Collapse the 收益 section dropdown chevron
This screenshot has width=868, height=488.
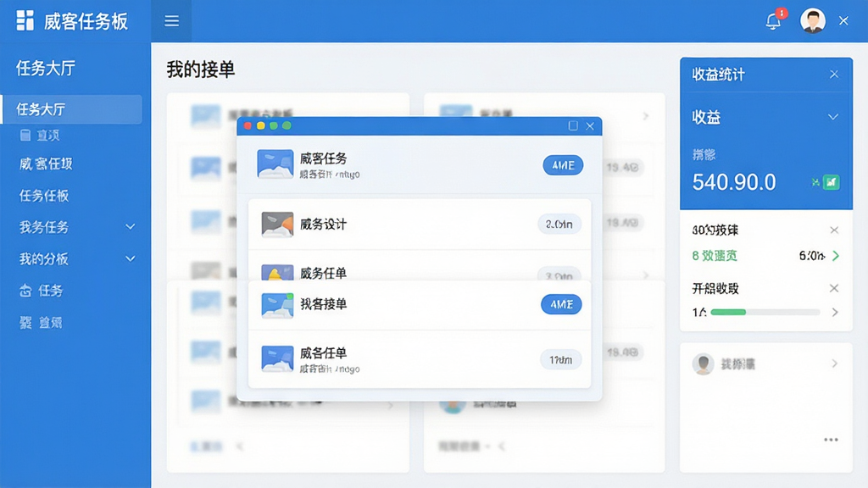[833, 117]
